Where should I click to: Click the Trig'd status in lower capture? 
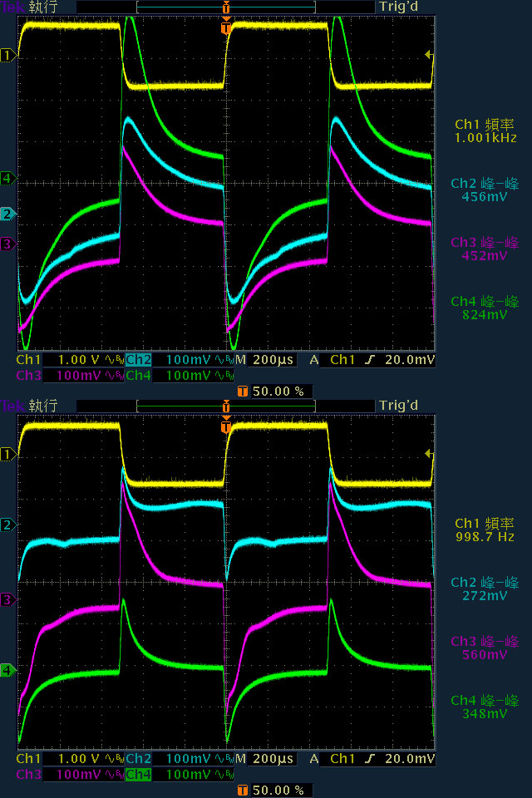(x=399, y=406)
